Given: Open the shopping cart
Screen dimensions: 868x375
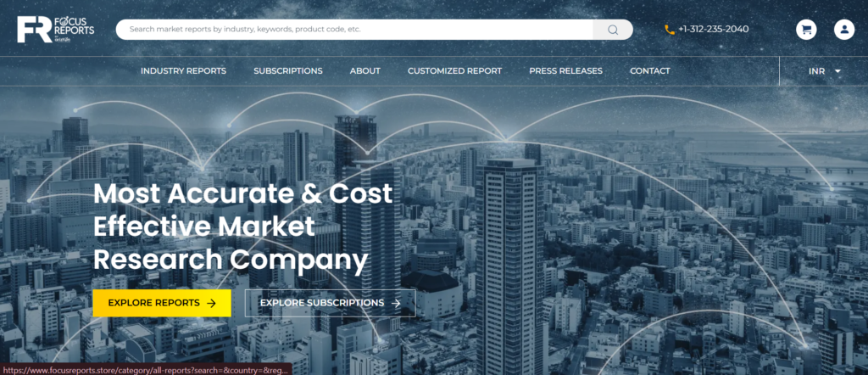Looking at the screenshot, I should [806, 29].
